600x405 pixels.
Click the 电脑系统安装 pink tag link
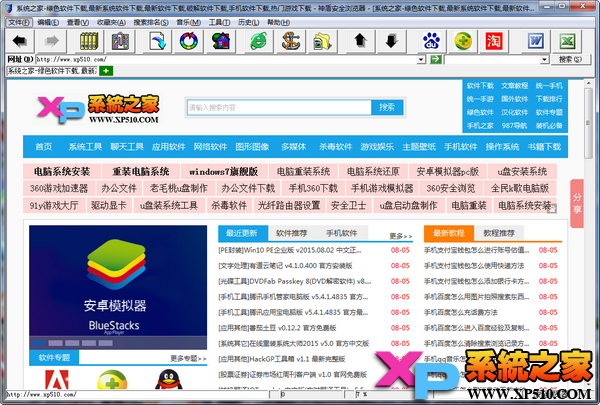(x=62, y=171)
